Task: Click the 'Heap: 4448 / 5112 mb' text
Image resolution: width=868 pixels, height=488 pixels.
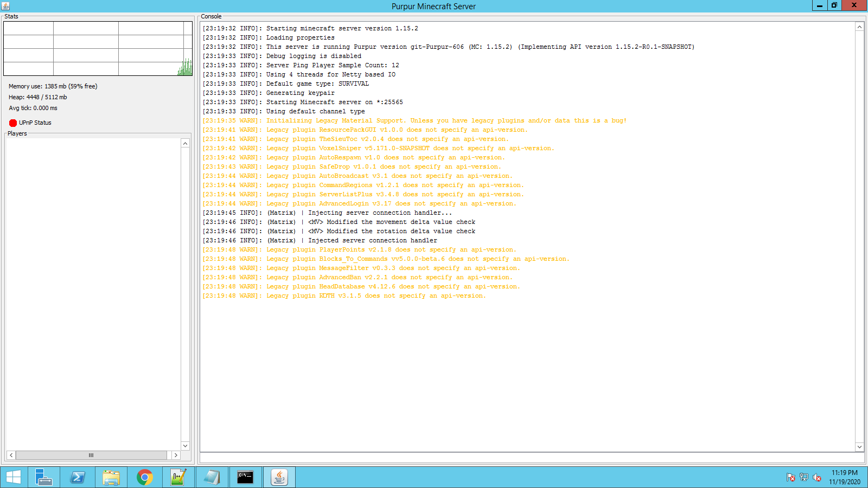Action: 38,97
